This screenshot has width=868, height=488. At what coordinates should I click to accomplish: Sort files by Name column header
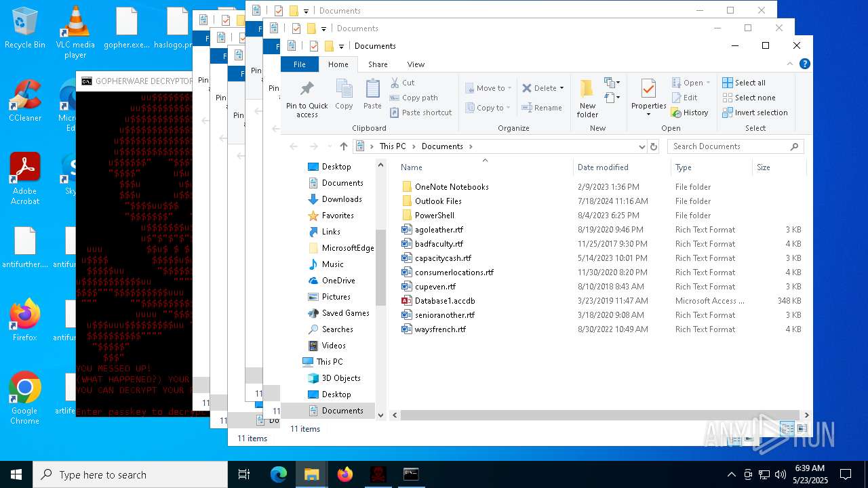pos(484,167)
